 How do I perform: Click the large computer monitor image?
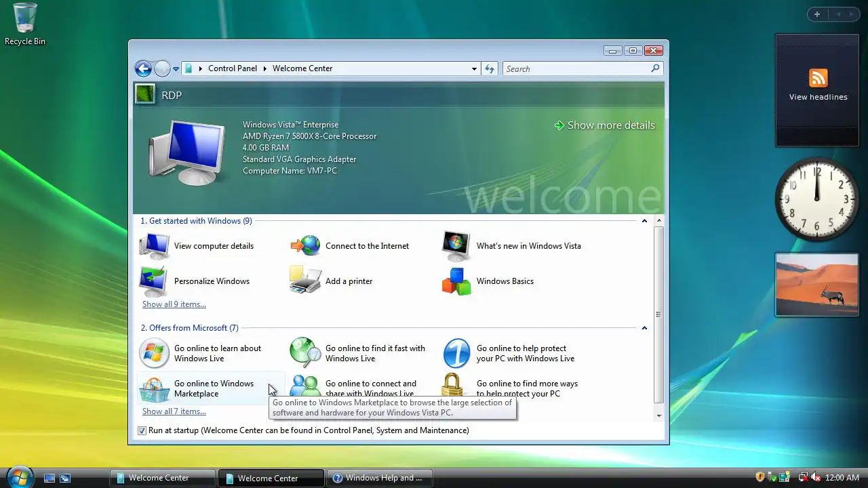click(187, 153)
